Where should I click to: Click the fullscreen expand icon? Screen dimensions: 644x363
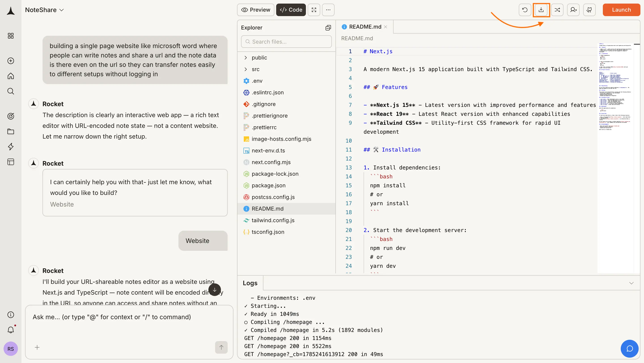(x=314, y=10)
